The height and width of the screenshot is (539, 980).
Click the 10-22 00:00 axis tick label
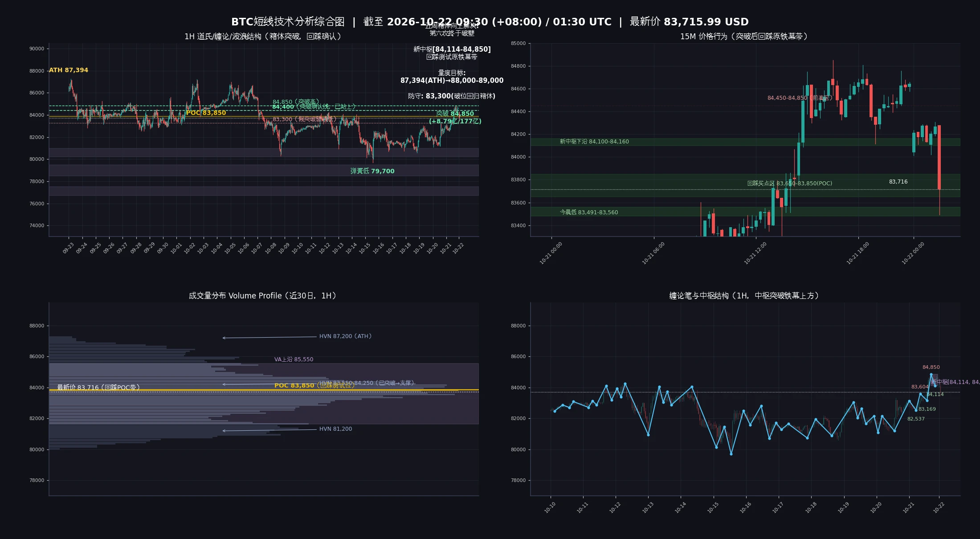(x=913, y=253)
